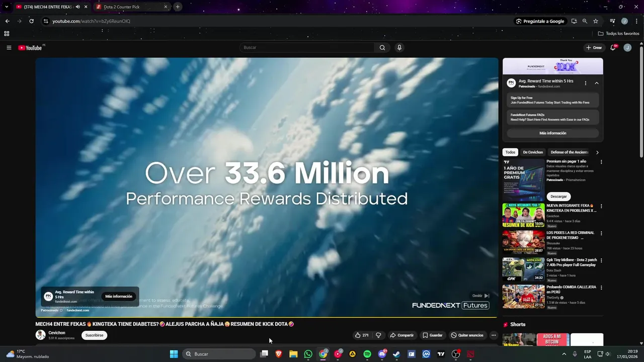This screenshot has width=644, height=362.
Task: Open browser zoom magnifier in address bar
Action: click(x=585, y=21)
